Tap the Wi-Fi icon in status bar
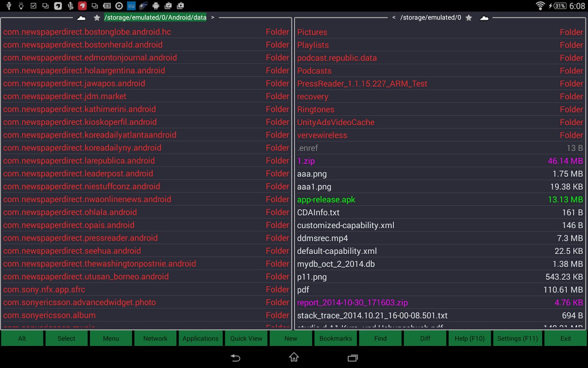 tap(540, 6)
